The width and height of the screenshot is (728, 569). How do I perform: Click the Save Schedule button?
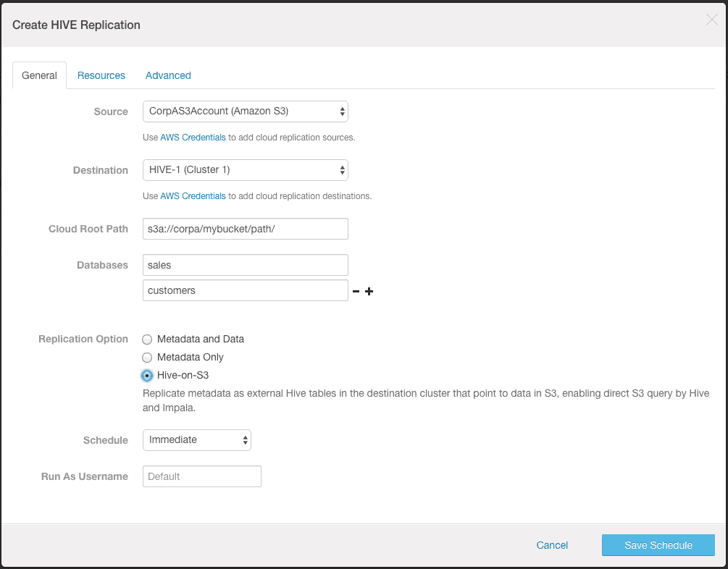(658, 545)
